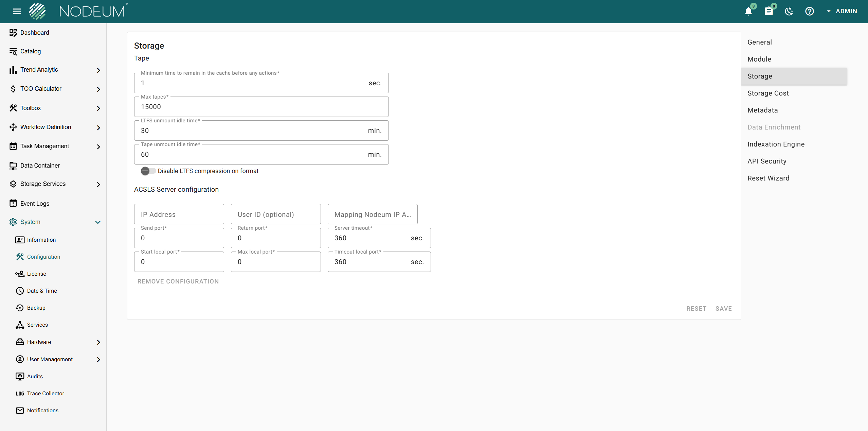This screenshot has height=431, width=868.
Task: Click the SAVE button
Action: pyautogui.click(x=723, y=309)
